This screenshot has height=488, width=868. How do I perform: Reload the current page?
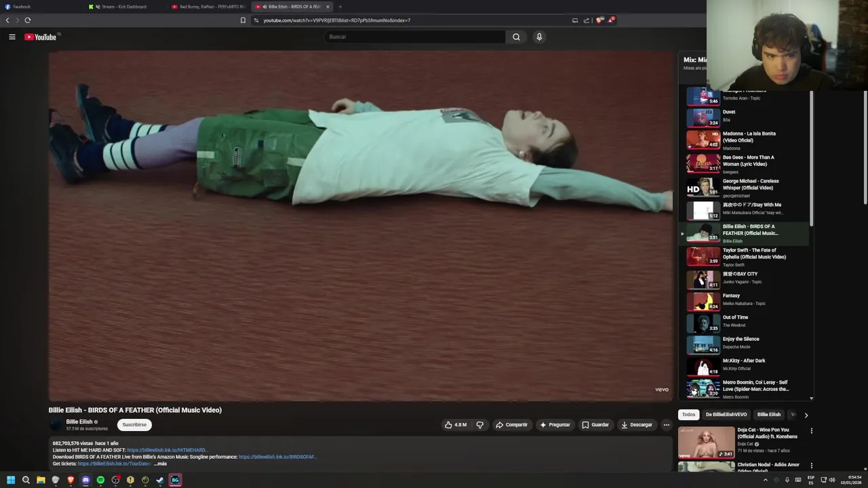click(28, 20)
